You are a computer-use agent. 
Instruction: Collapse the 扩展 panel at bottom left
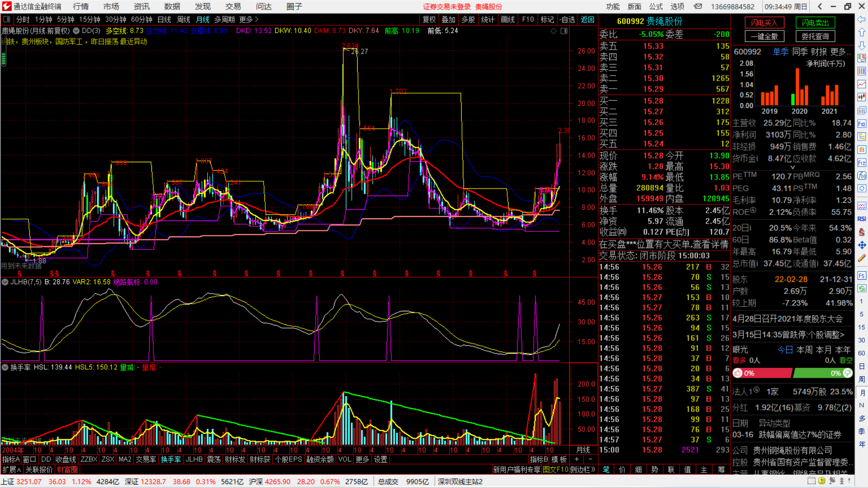(11, 470)
